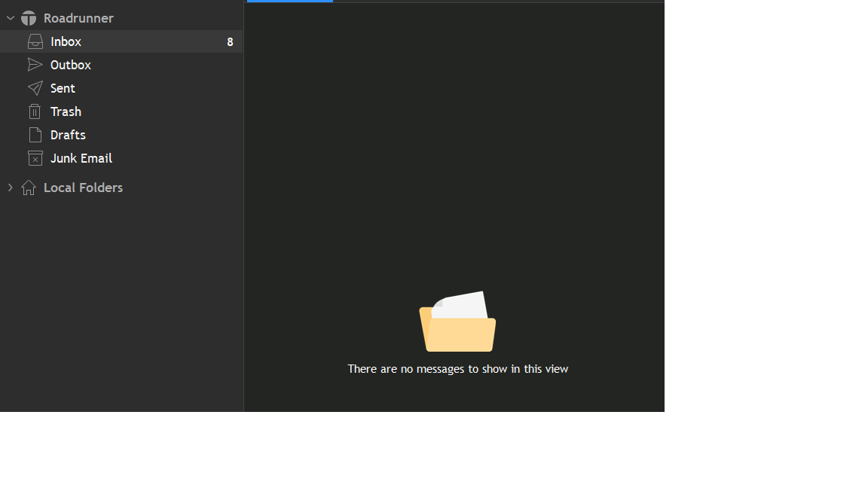Click the empty folder illustration
The image size is (868, 488).
[x=457, y=322]
